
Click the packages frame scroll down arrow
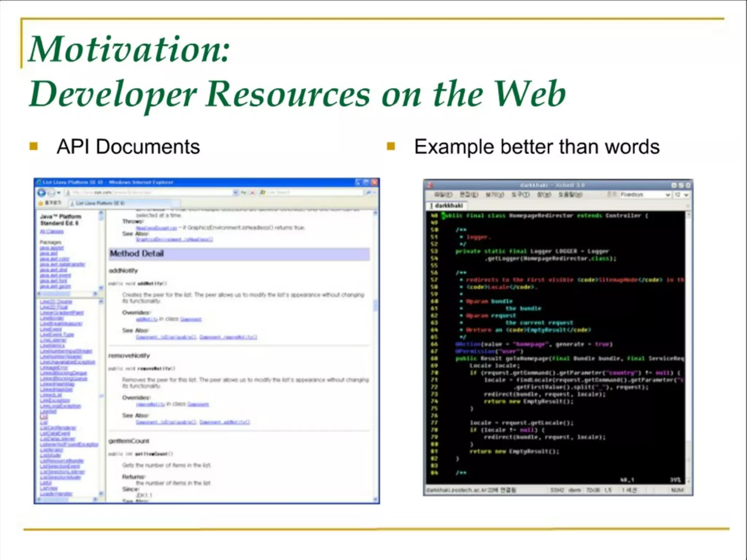point(101,288)
